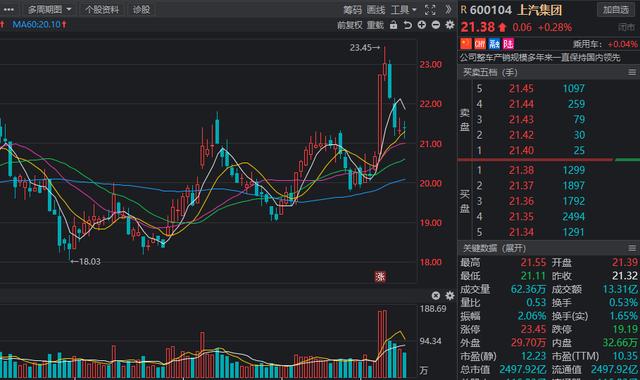This screenshot has height=380, width=640.
Task: Toggle fullscreen chart view icon
Action: pyautogui.click(x=430, y=10)
